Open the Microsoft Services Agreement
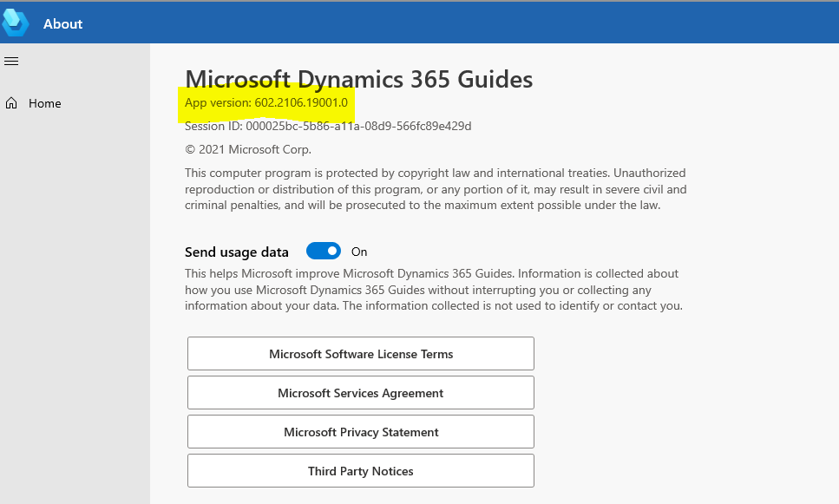 [361, 393]
